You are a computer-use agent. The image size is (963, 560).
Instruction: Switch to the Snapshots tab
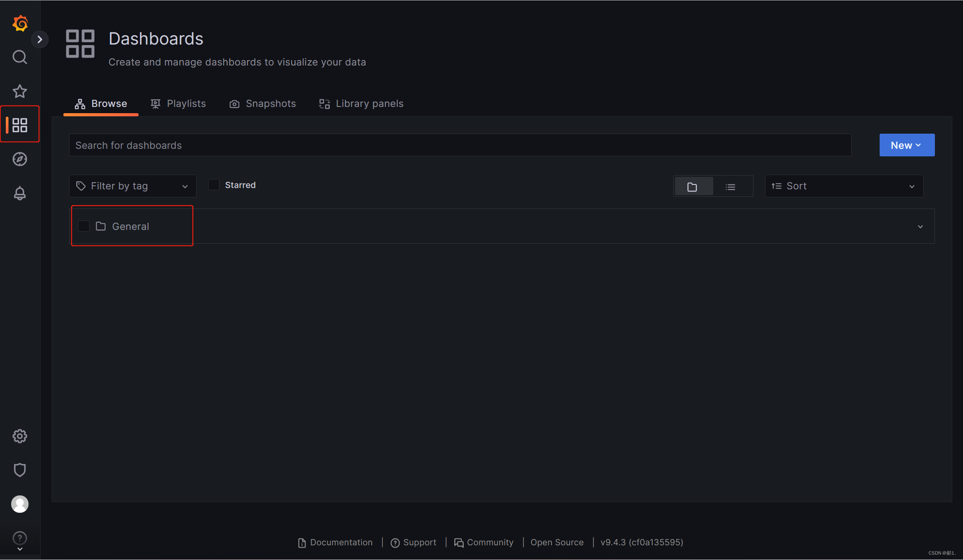[263, 104]
